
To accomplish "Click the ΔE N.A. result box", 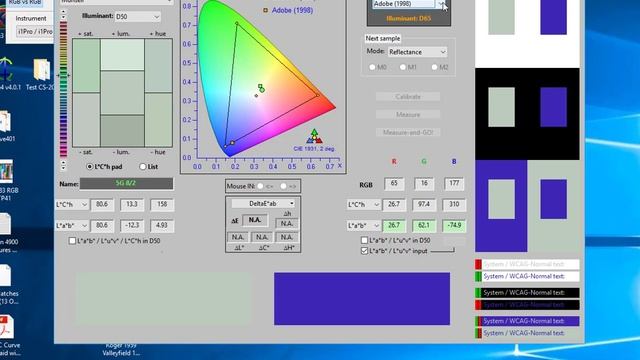I will 255,220.
